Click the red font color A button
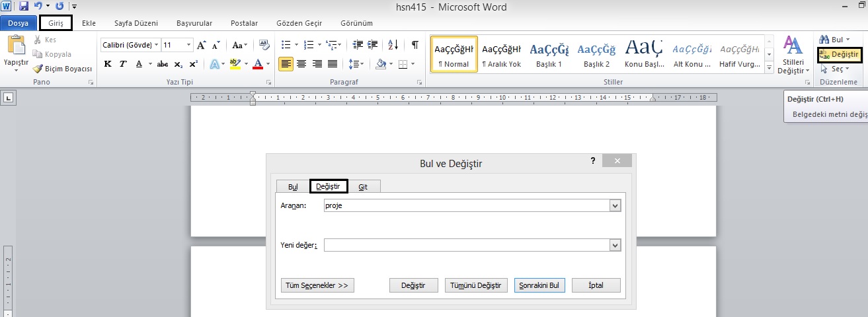 257,64
